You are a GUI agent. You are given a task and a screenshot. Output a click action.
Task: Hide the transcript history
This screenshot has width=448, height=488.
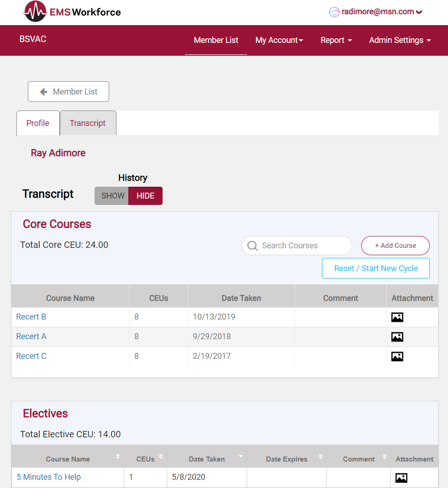tap(145, 195)
